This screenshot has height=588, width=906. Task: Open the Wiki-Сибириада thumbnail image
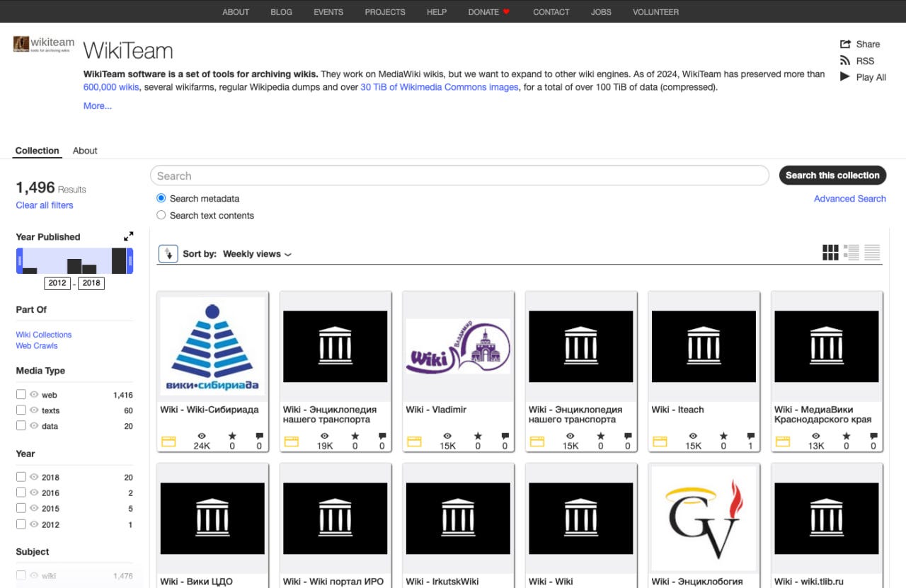click(212, 347)
